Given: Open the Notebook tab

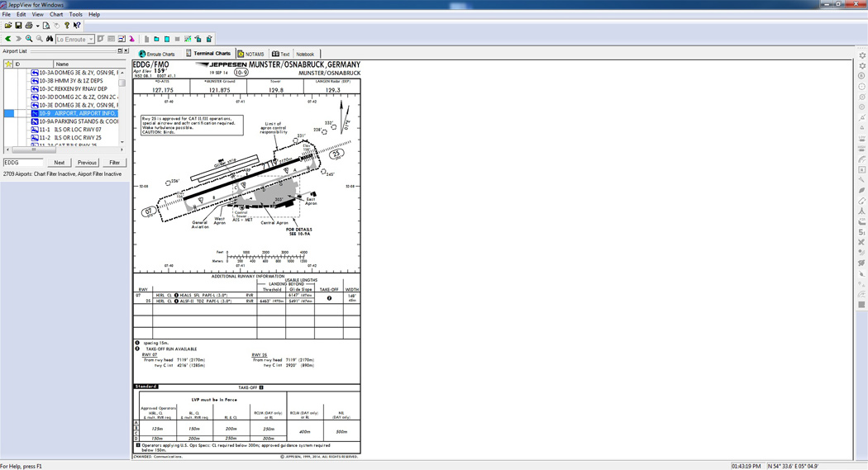Looking at the screenshot, I should coord(305,54).
